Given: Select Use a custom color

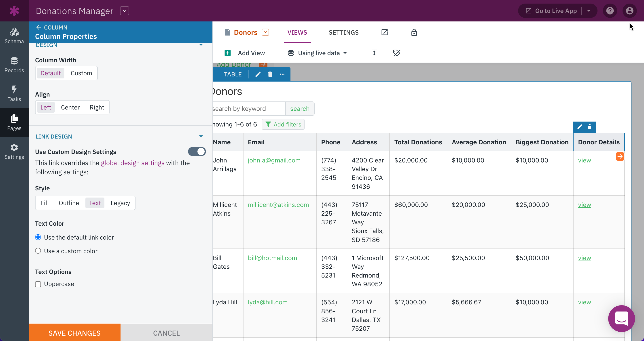Looking at the screenshot, I should point(38,251).
